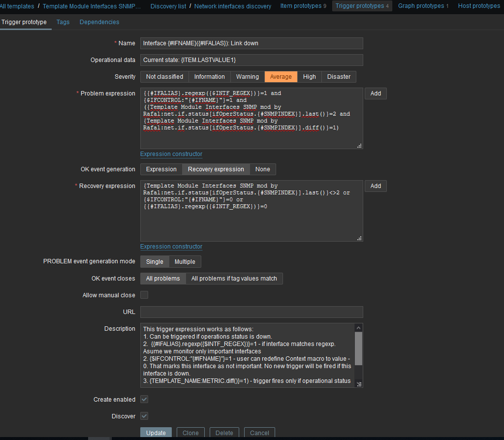Screen dimensions: 504x440
Task: Open Expression constructor below Recovery expression
Action: click(x=171, y=247)
